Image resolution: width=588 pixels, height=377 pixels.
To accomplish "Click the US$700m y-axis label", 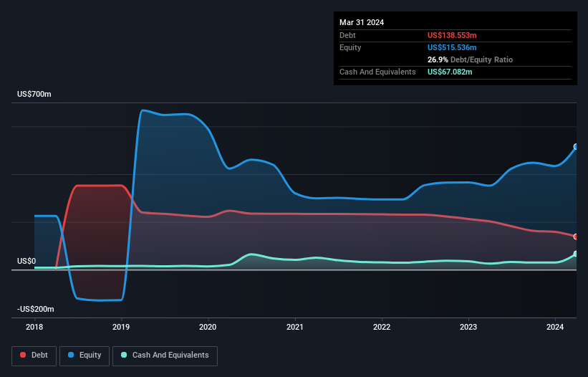I will tap(34, 94).
